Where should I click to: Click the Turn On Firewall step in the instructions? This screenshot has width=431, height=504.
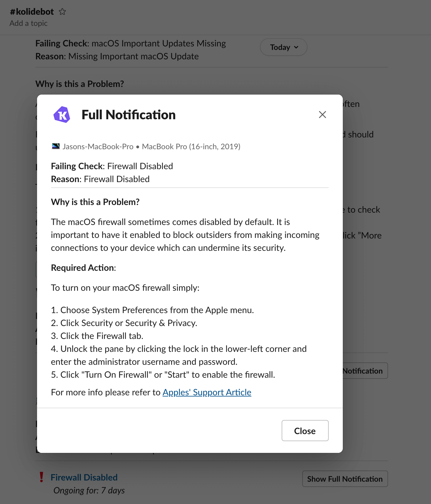163,375
